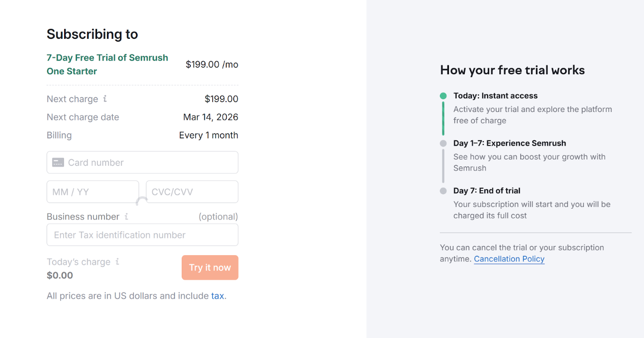Click the credit card icon in card field

58,163
